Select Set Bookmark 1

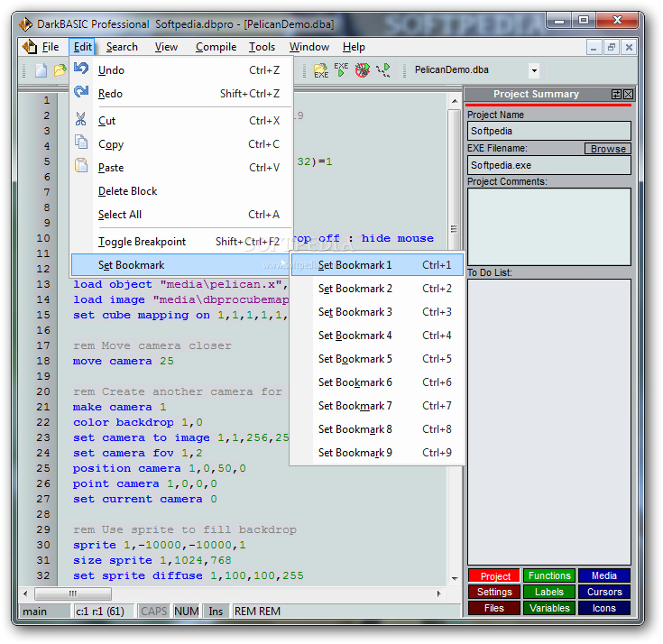click(x=378, y=265)
